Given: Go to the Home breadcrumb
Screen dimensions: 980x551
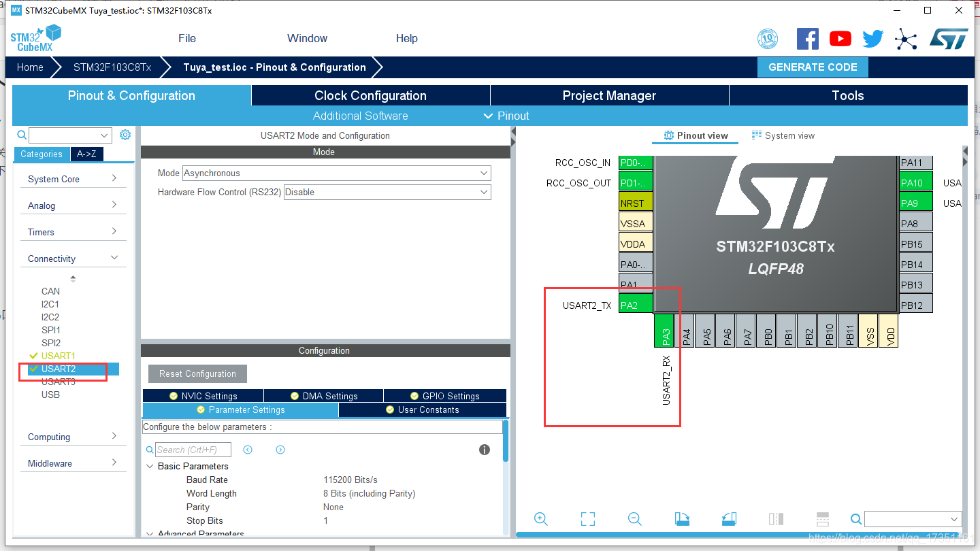Looking at the screenshot, I should [30, 67].
